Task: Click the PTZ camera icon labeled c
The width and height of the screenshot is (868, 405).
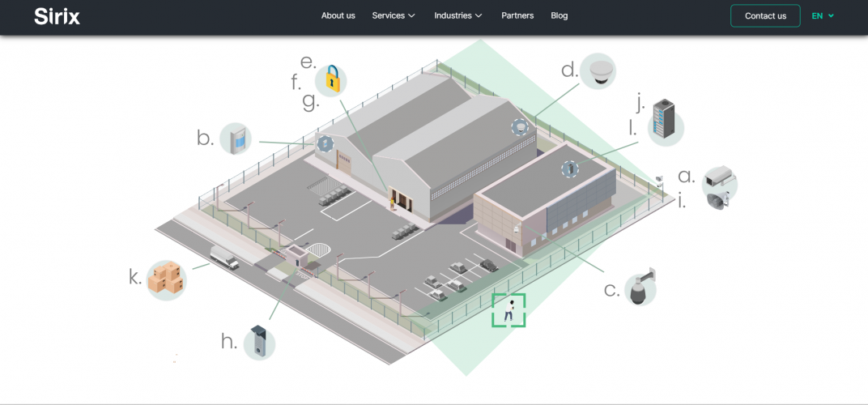Action: click(641, 287)
